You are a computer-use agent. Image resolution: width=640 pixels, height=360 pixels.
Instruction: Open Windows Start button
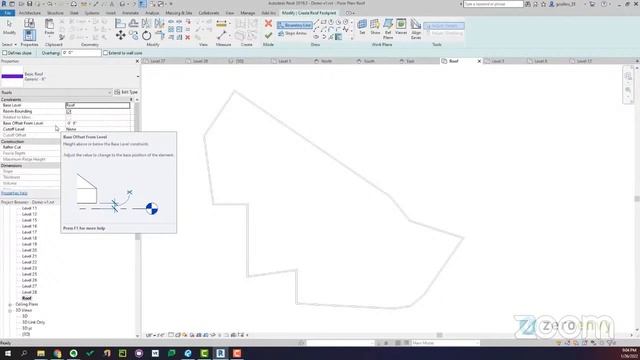(8, 353)
